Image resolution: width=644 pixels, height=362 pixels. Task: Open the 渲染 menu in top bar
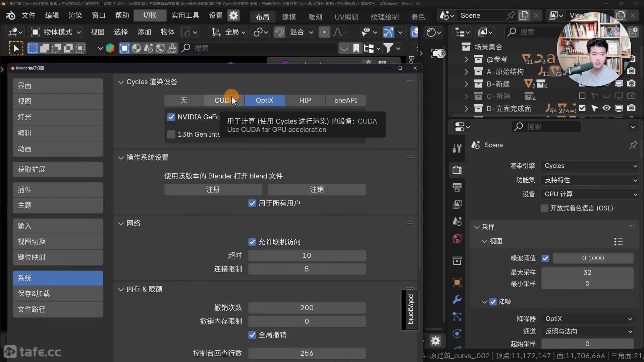75,15
